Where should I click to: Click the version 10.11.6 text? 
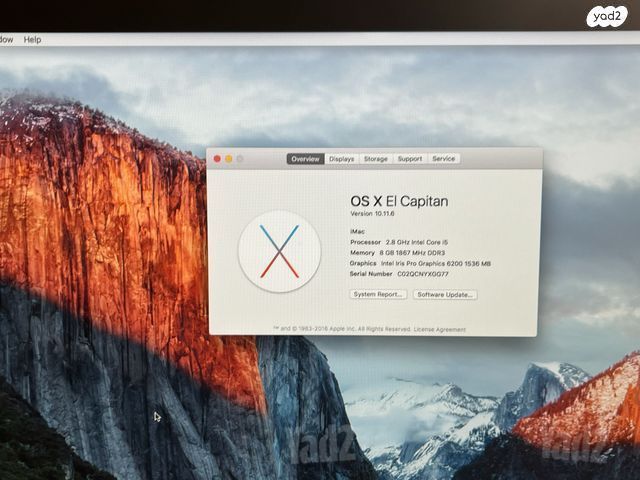pos(372,213)
